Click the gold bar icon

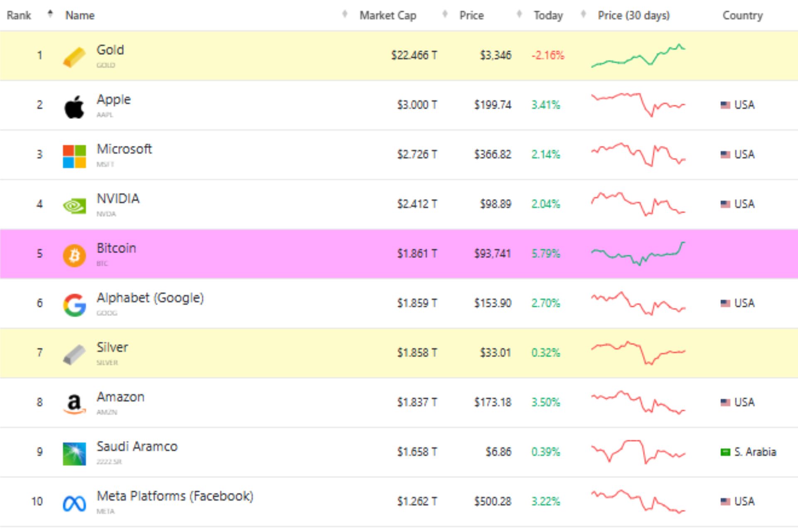(x=74, y=57)
